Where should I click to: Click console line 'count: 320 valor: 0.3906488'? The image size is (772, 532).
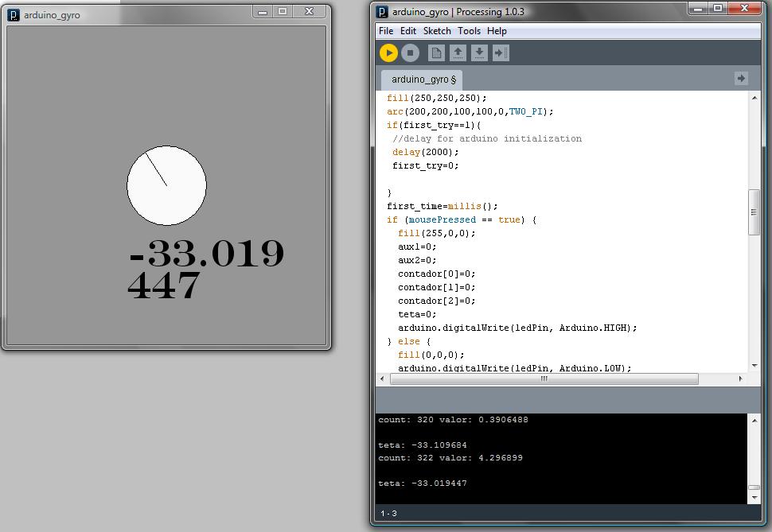tap(453, 420)
